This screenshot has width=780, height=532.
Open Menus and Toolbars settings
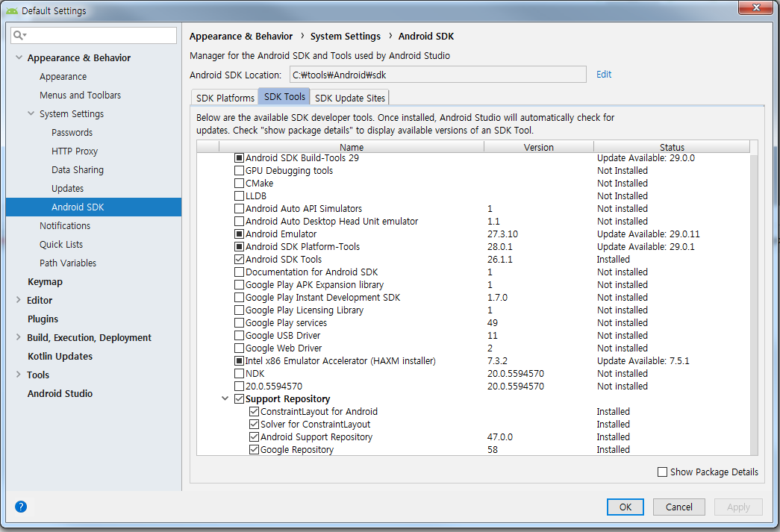[x=80, y=95]
